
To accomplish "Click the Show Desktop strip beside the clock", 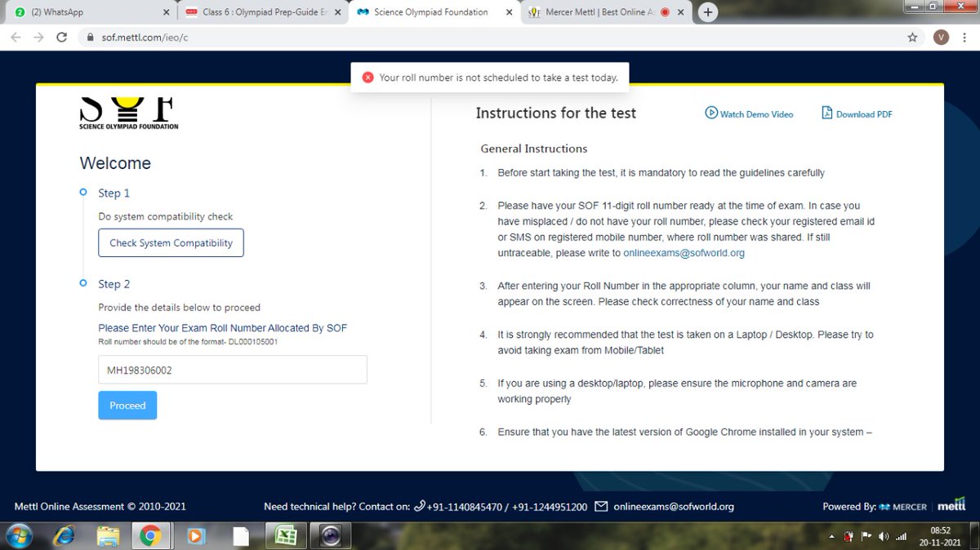I will pos(973,536).
